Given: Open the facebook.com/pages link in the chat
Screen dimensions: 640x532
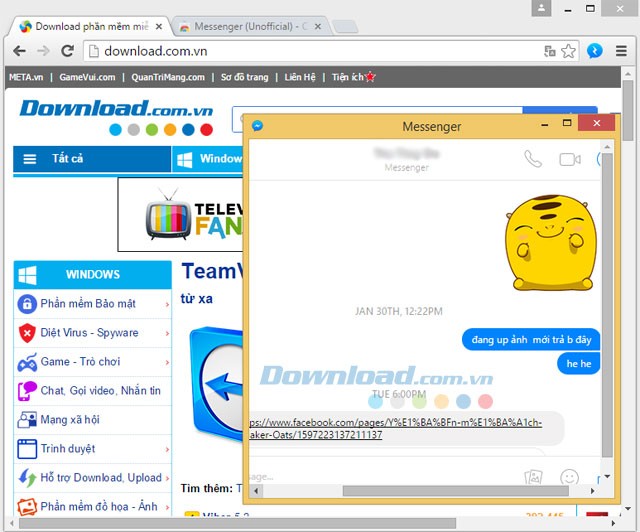Looking at the screenshot, I should [x=395, y=428].
